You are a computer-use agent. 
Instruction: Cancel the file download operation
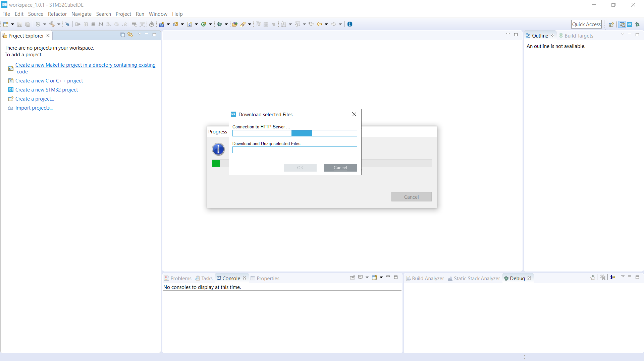click(x=340, y=168)
